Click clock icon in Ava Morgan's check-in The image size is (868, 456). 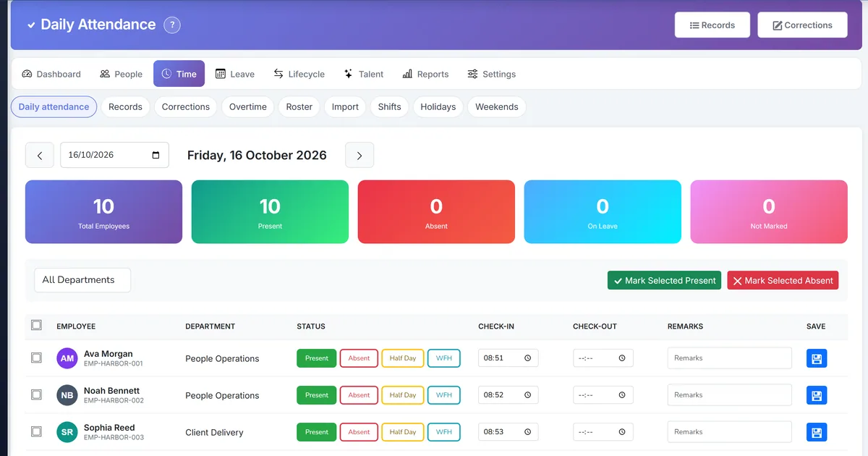tap(527, 358)
